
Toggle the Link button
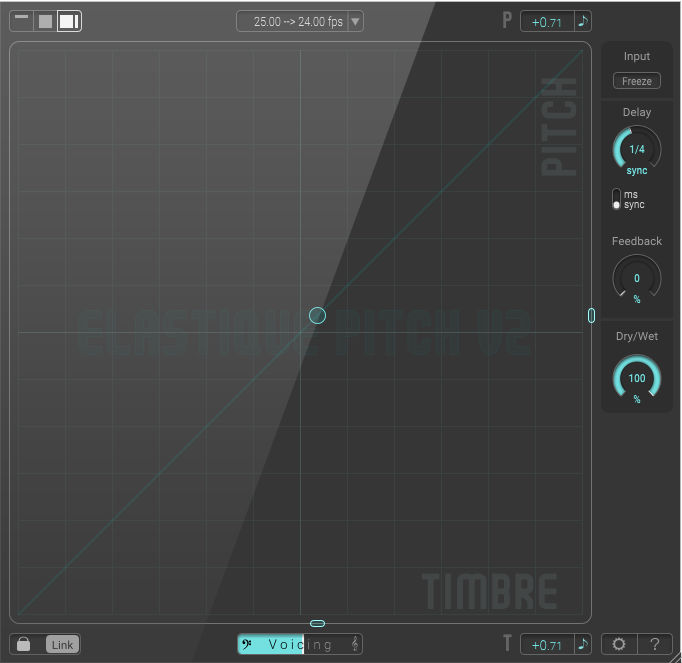pyautogui.click(x=62, y=645)
